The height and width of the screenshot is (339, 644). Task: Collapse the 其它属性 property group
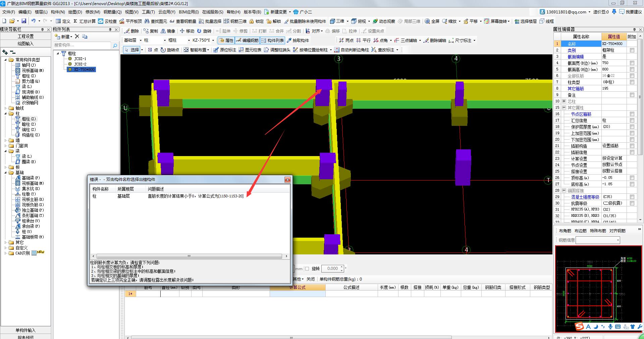(564, 108)
